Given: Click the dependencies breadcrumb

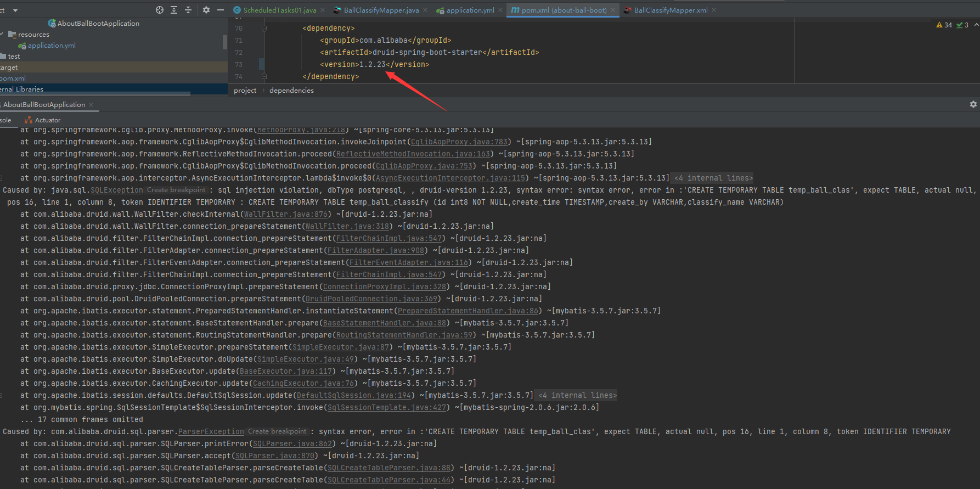Looking at the screenshot, I should [x=291, y=91].
